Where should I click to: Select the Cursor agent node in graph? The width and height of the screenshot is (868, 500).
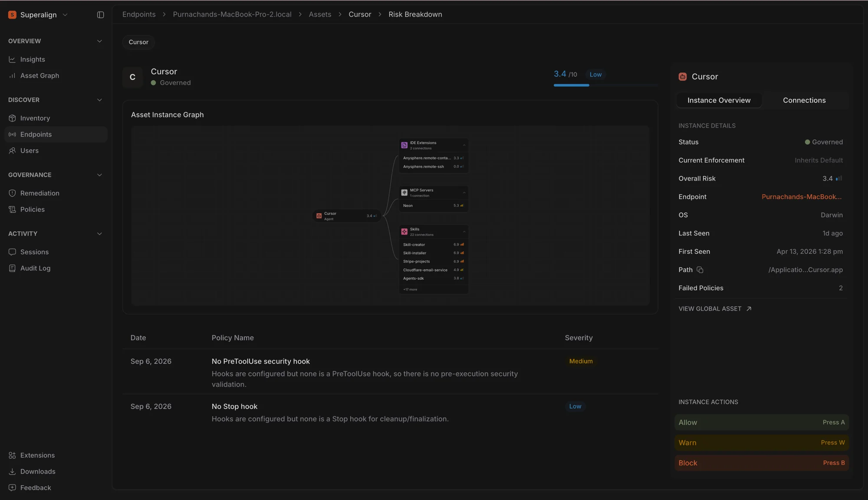pos(347,216)
